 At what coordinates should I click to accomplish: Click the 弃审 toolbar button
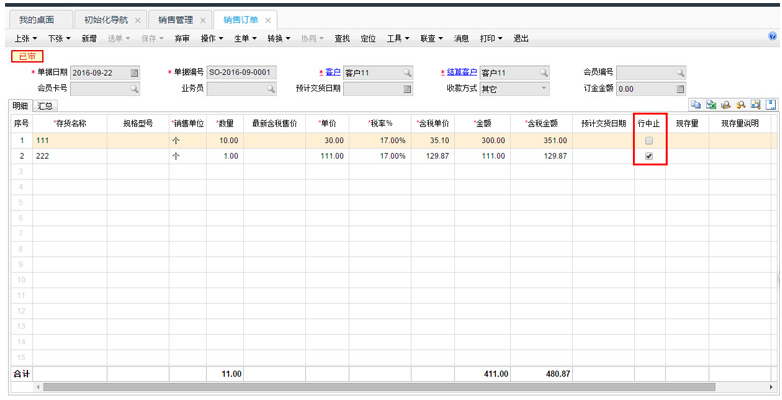point(182,38)
